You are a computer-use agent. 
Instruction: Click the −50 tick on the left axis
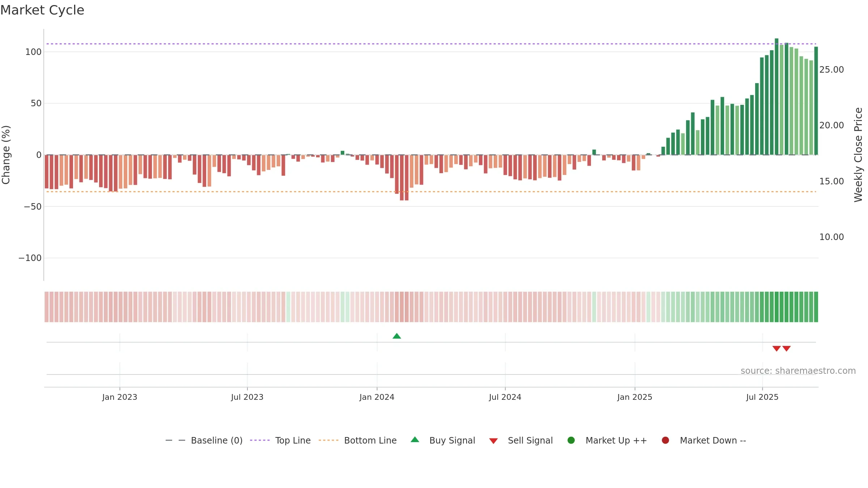point(33,207)
